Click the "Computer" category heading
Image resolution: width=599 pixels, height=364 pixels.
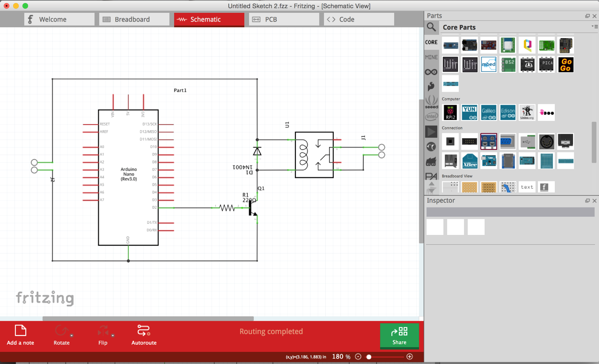click(x=451, y=99)
